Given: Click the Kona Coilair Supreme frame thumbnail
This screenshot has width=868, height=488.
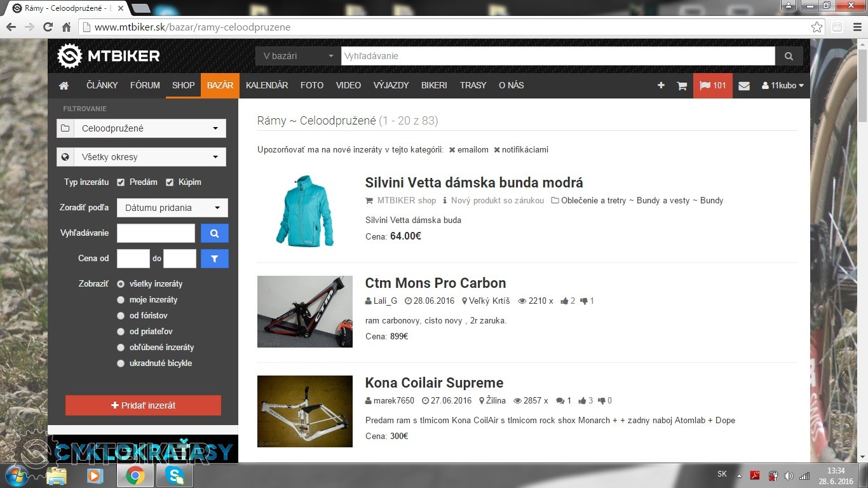Looking at the screenshot, I should click(x=305, y=411).
